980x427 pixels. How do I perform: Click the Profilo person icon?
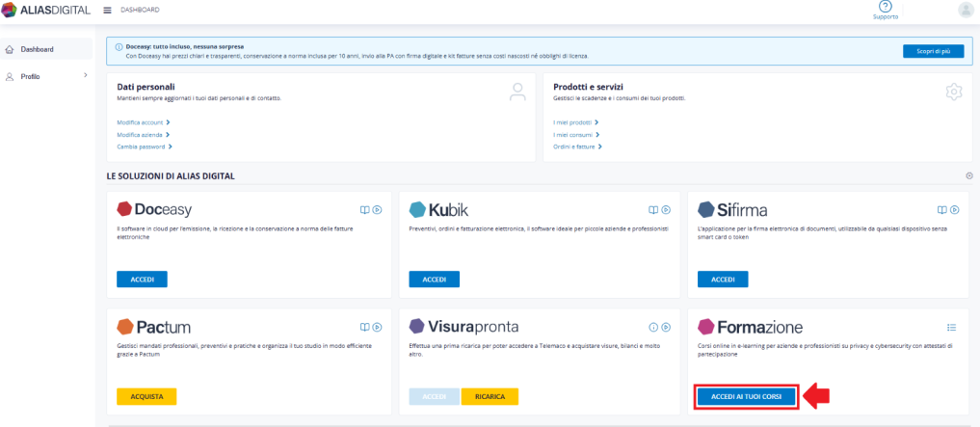click(x=10, y=76)
